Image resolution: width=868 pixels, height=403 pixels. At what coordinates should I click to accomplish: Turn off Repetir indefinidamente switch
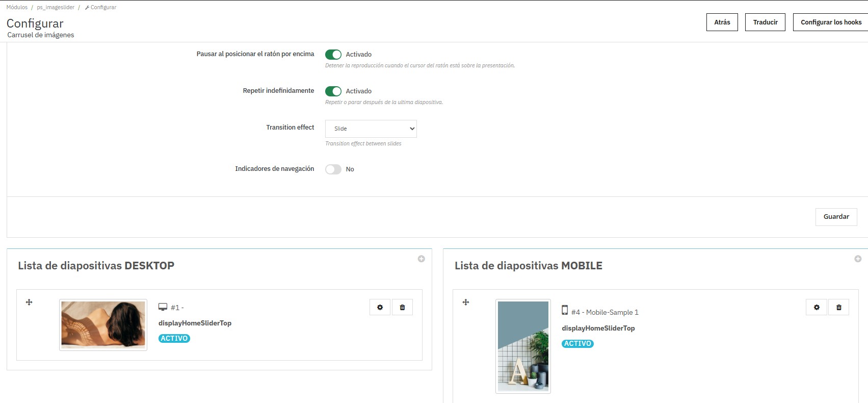[x=333, y=91]
